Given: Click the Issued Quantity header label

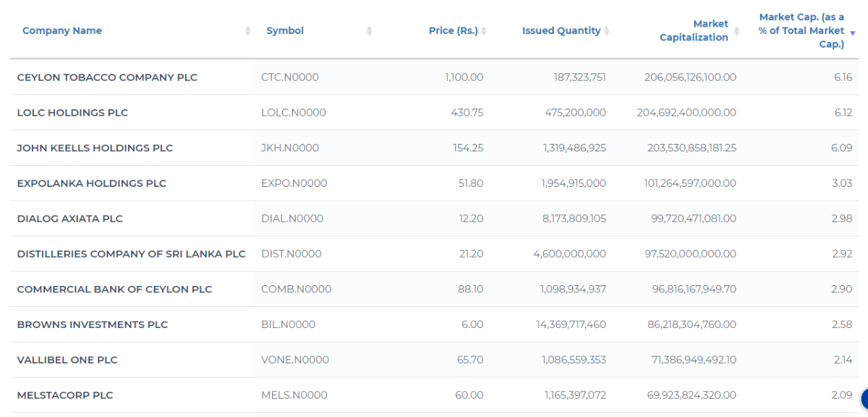Looking at the screenshot, I should (x=561, y=30).
